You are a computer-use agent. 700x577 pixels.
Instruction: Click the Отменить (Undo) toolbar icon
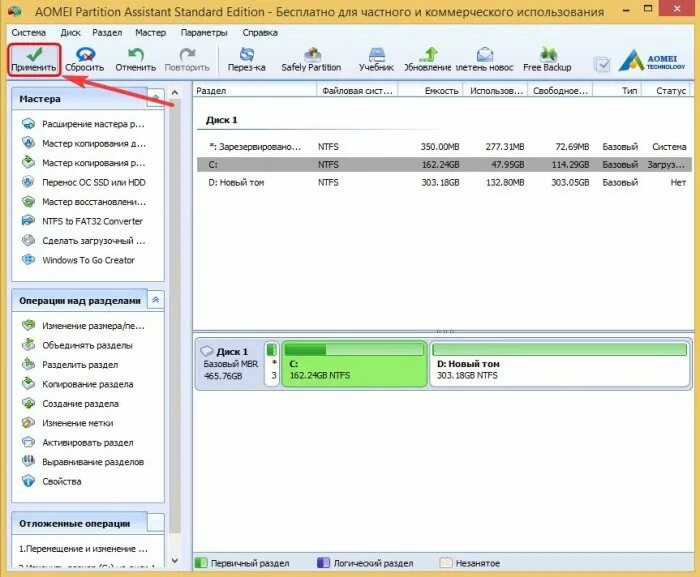tap(135, 60)
